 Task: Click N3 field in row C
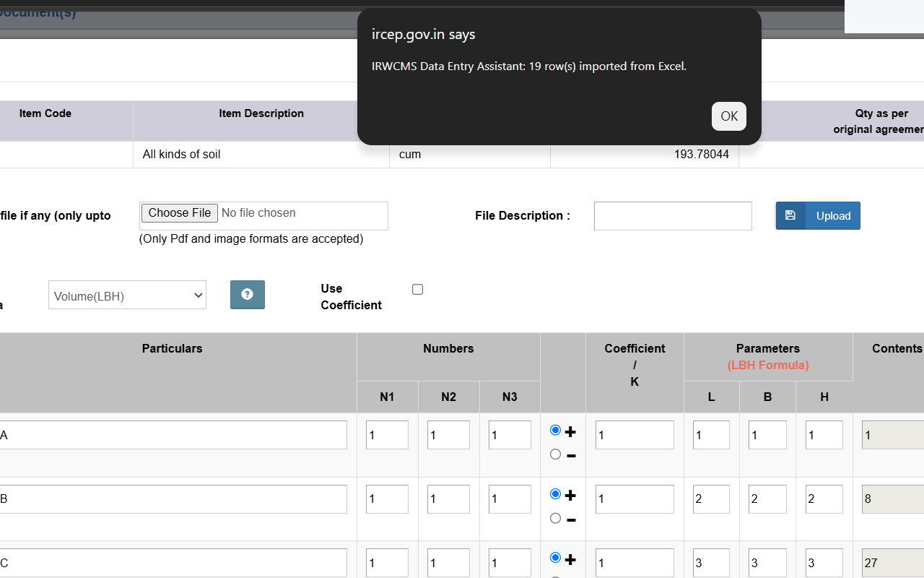click(x=510, y=563)
